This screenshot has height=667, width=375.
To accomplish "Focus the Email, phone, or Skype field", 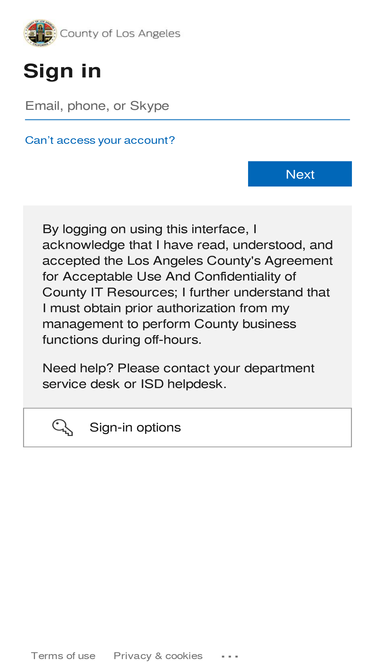I will click(187, 106).
